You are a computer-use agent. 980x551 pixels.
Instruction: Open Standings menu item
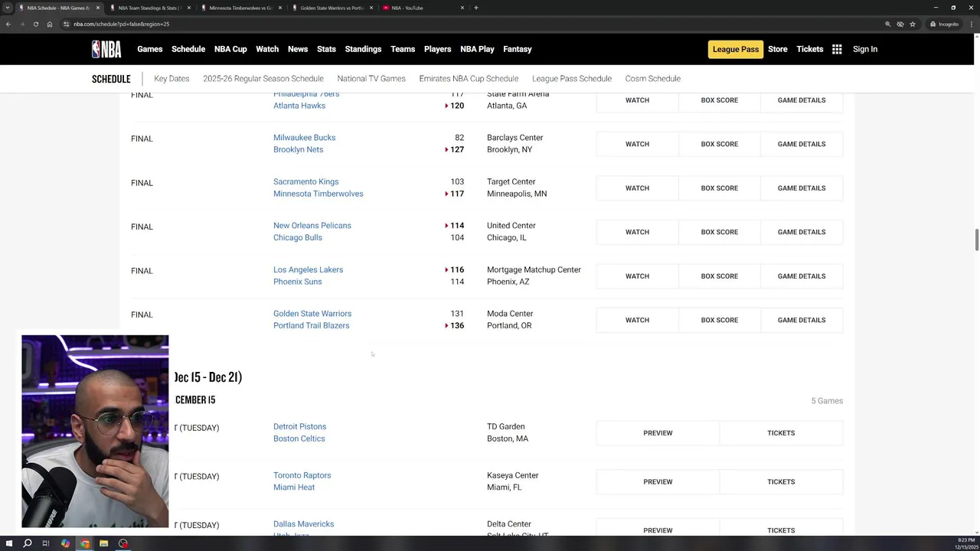click(363, 49)
